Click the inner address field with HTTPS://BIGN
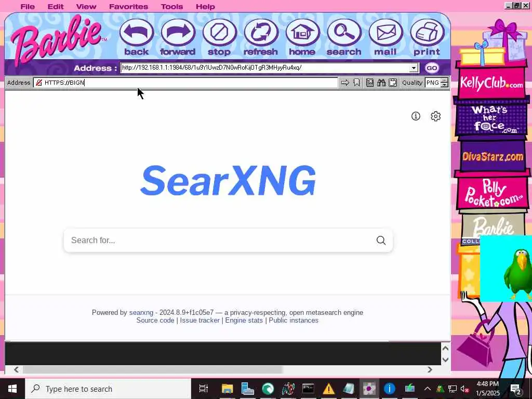 (185, 83)
